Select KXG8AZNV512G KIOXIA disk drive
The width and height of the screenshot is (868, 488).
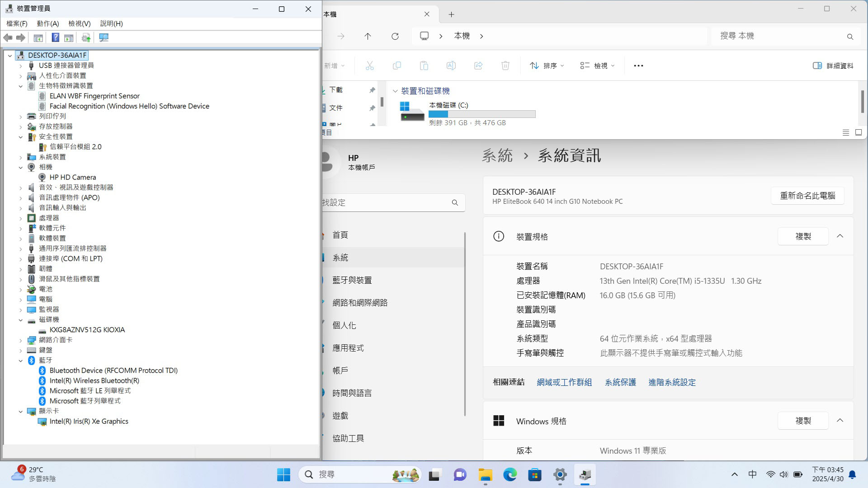click(87, 330)
